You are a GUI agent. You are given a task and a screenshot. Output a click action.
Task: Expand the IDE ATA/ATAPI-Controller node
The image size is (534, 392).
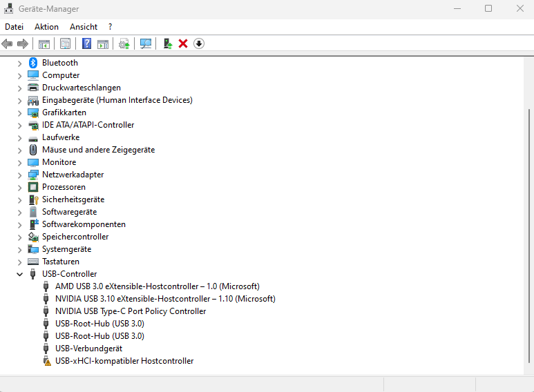19,125
